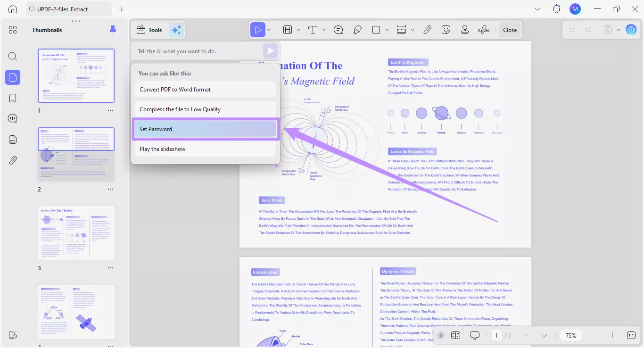Screen dimensions: 644x348
Task: Choose Convert PDF to Word format
Action: tap(205, 89)
